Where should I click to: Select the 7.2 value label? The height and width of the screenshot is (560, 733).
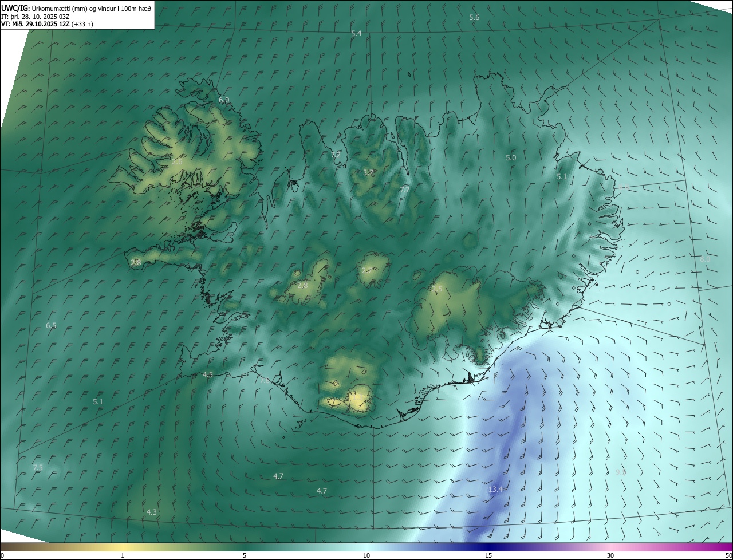tap(336, 155)
